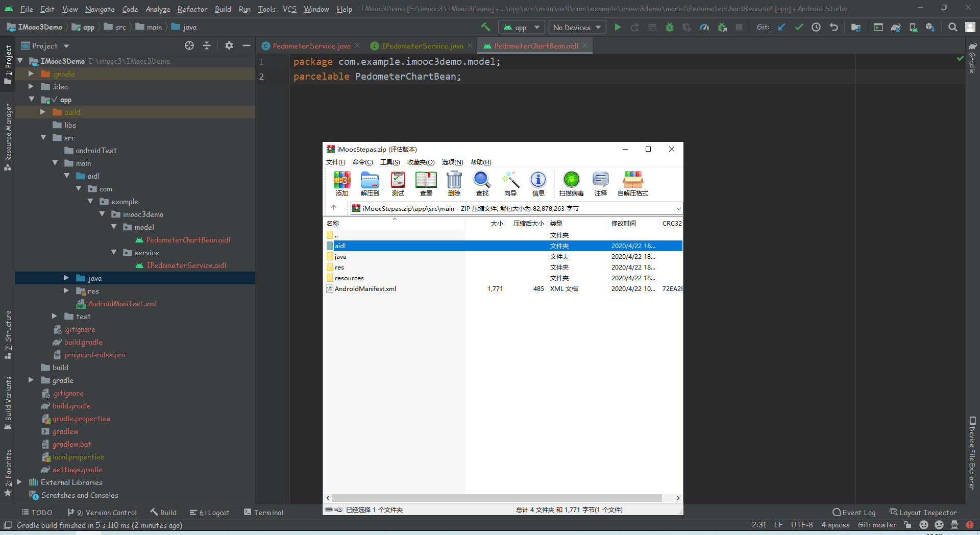This screenshot has width=980, height=535.
Task: Open the app run configuration dropdown
Action: tap(521, 27)
